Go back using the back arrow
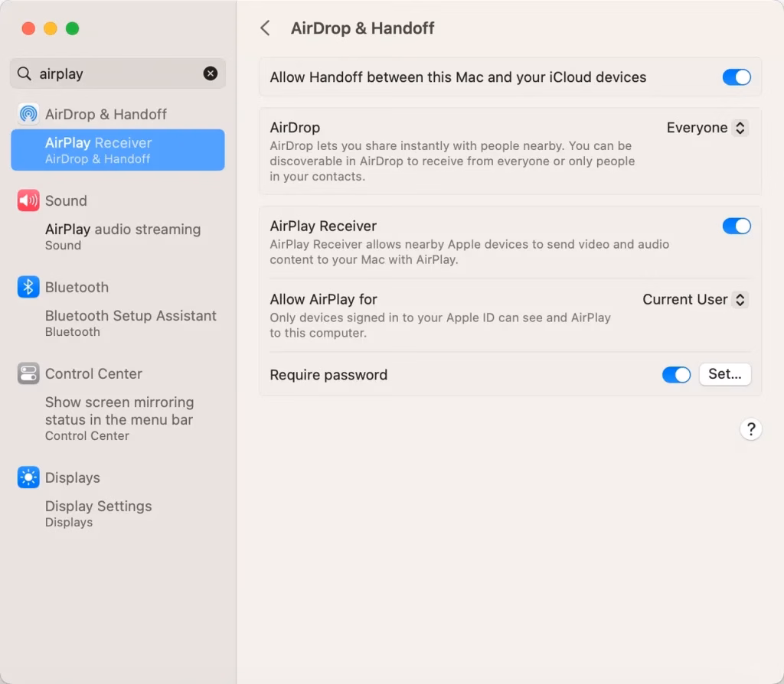This screenshot has width=784, height=684. point(265,28)
